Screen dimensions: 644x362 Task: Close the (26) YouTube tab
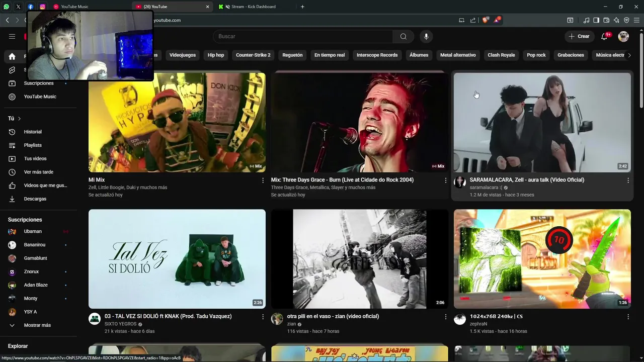[x=207, y=7]
